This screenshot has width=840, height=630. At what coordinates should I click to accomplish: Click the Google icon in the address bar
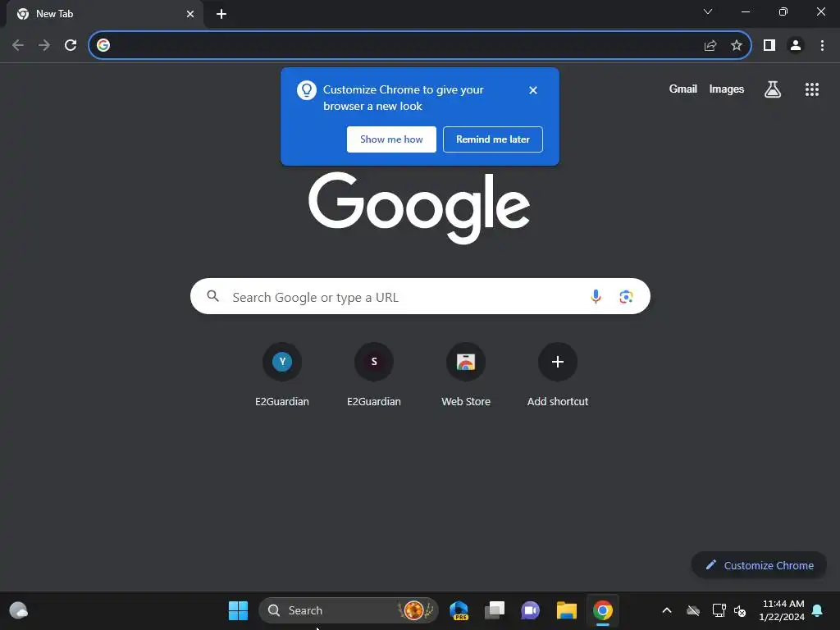tap(103, 46)
